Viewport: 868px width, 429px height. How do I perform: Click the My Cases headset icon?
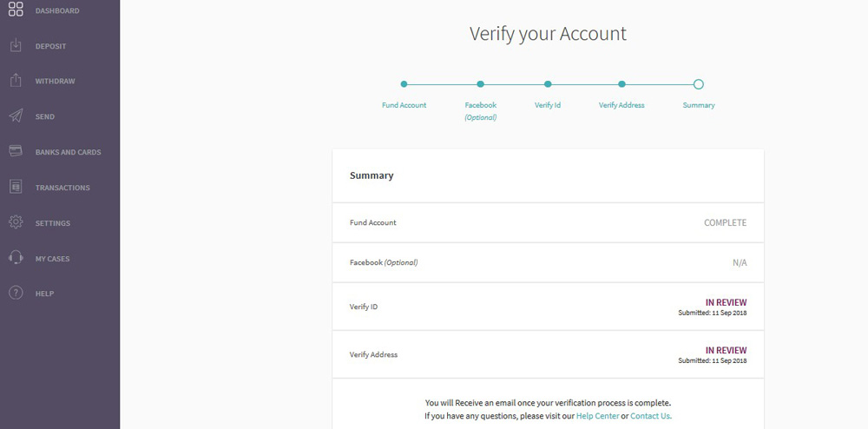pyautogui.click(x=16, y=258)
